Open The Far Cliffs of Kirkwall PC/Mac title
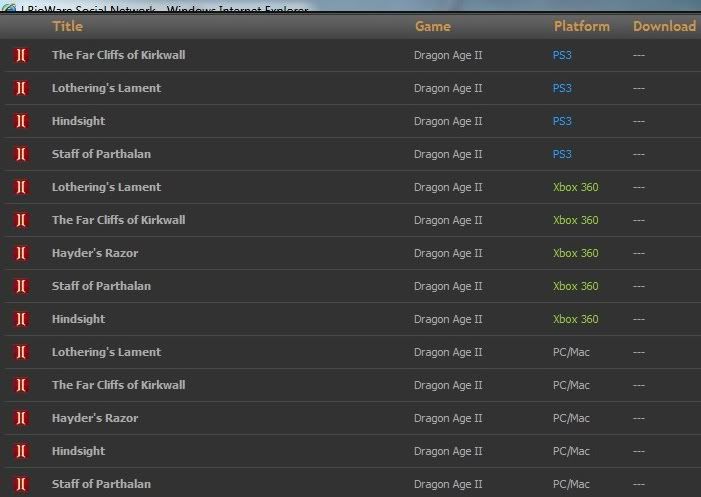701x497 pixels. pyautogui.click(x=118, y=385)
